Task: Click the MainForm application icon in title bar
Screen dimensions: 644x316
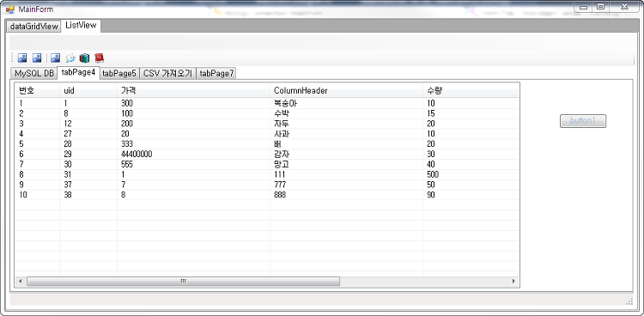Action: tap(10, 9)
